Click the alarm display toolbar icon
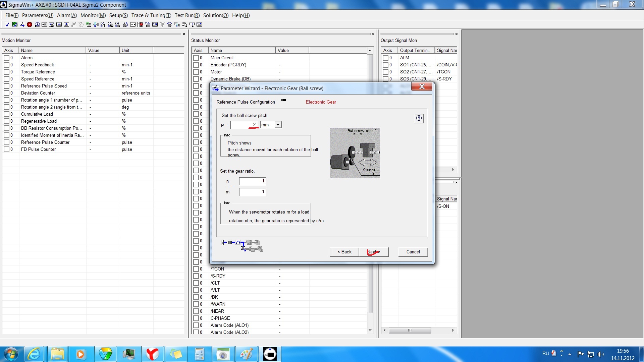The width and height of the screenshot is (644, 362). [x=140, y=24]
